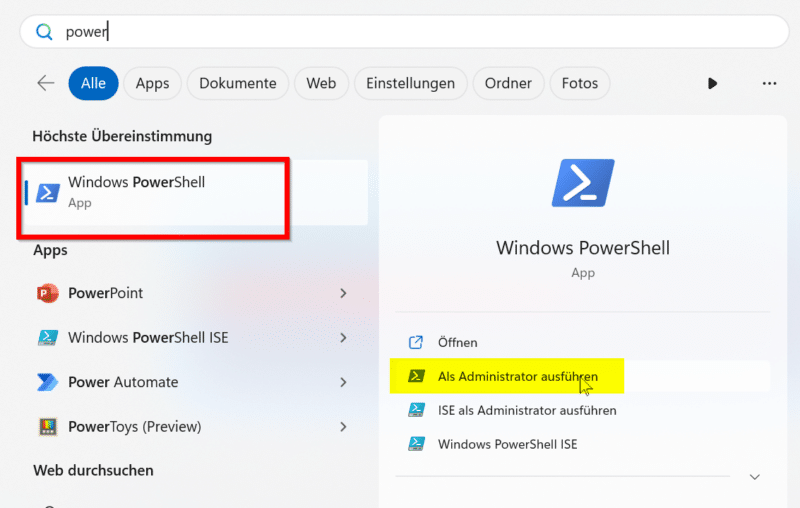Click the search magnifier icon
The height and width of the screenshot is (508, 800).
pos(44,32)
